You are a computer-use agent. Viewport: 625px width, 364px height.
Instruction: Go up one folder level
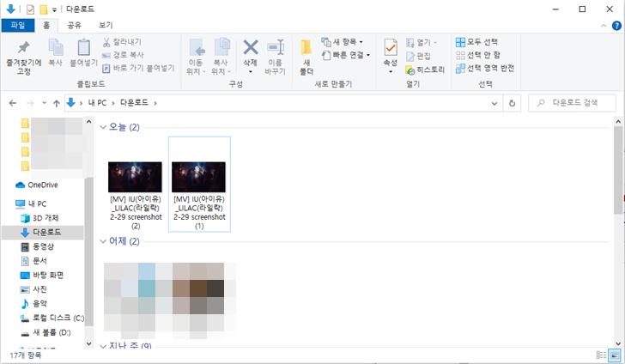pos(56,103)
